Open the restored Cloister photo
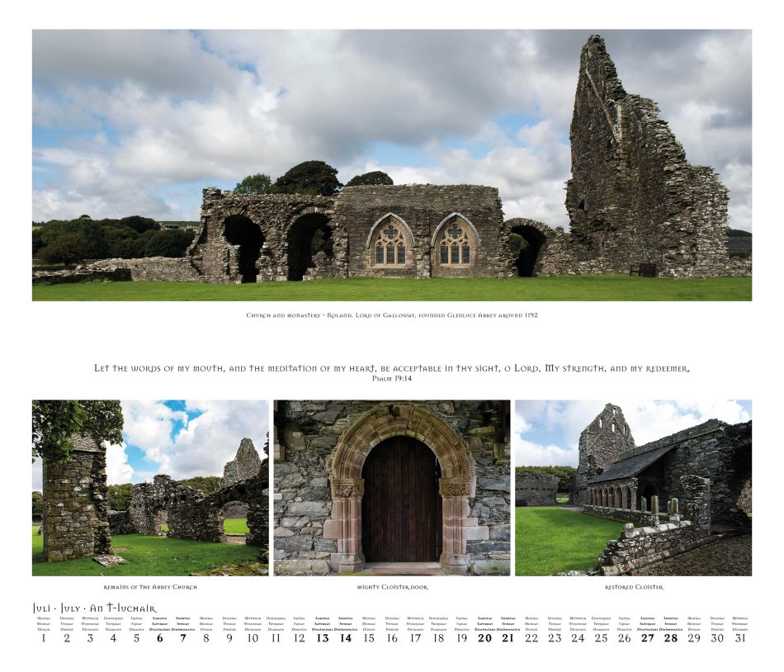The image size is (784, 672). click(633, 487)
